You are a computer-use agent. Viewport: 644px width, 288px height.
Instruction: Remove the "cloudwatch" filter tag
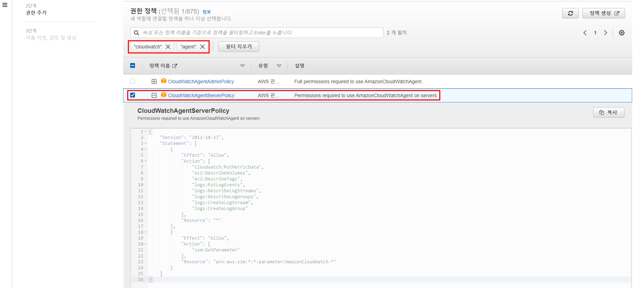pyautogui.click(x=168, y=47)
